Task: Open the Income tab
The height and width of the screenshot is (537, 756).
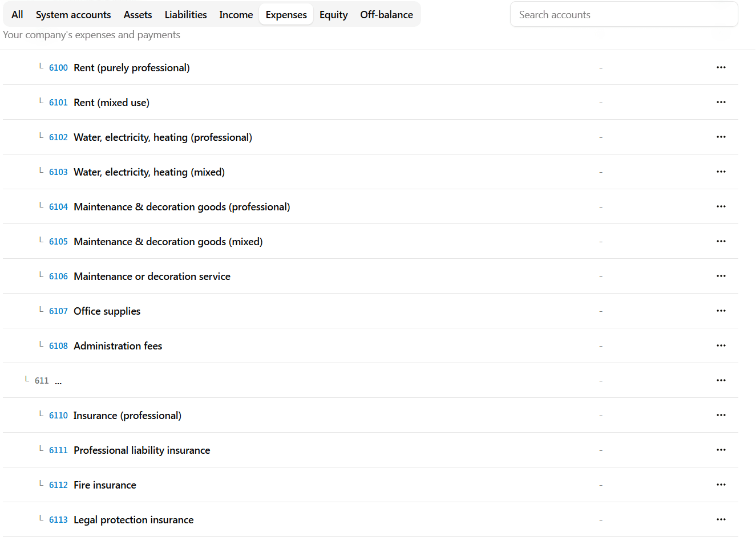Action: tap(236, 15)
